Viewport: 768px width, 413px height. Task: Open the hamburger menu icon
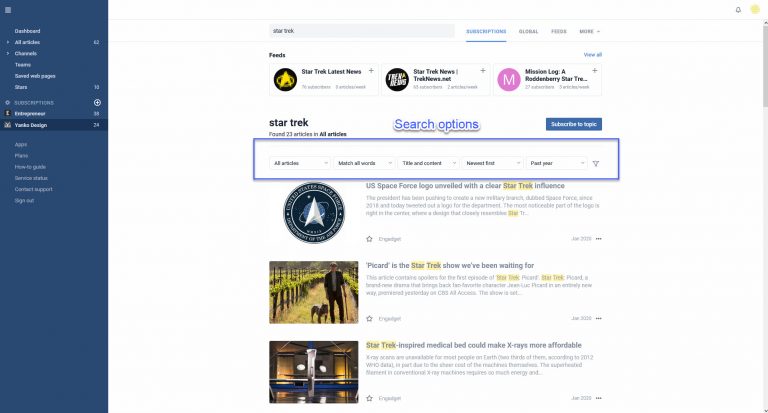8,10
